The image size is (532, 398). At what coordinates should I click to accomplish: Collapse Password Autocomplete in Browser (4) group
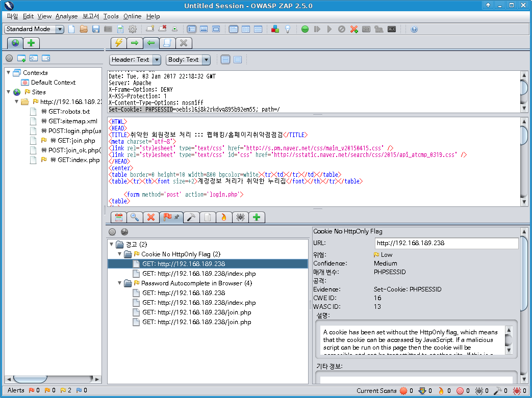tap(119, 283)
